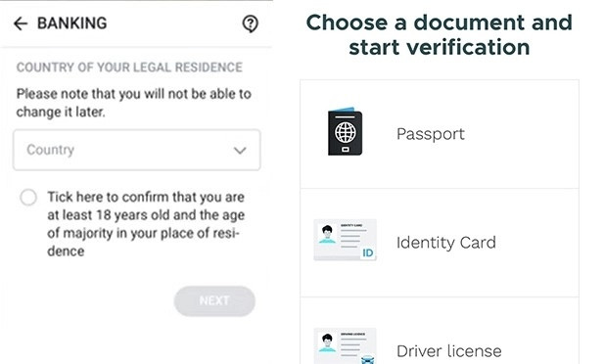Screen dimensions: 605x364
Task: Expand the Country dropdown chevron
Action: click(x=240, y=151)
